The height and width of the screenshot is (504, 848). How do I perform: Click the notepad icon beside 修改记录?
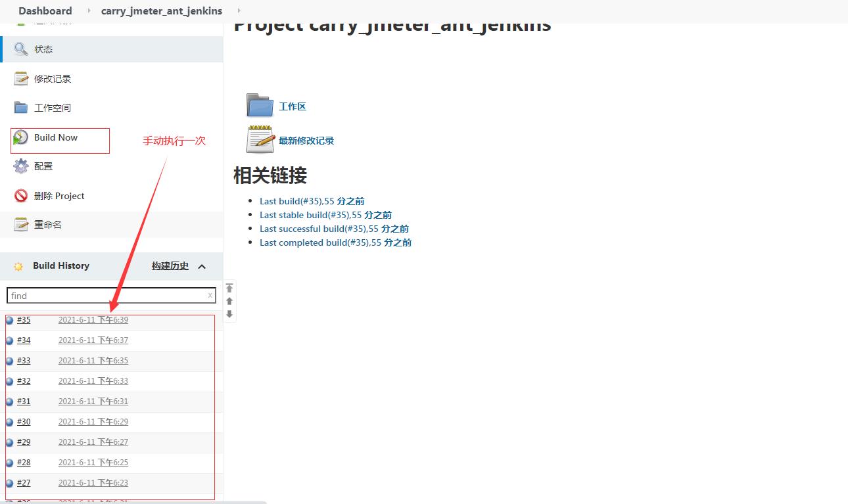point(21,79)
